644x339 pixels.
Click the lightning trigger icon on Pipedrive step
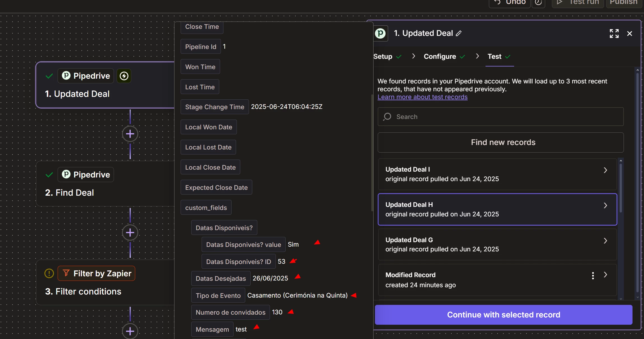(124, 76)
